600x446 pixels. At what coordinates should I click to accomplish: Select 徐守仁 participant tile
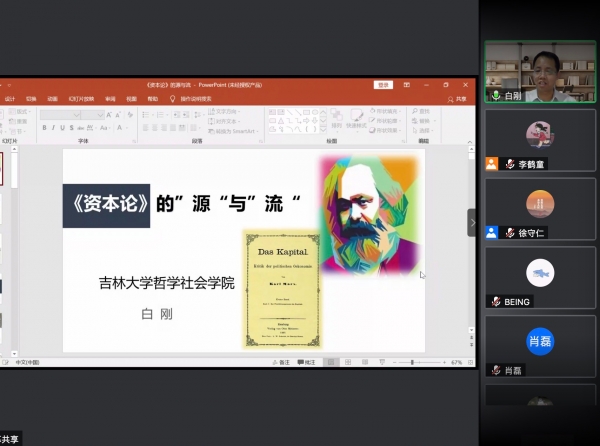540,209
